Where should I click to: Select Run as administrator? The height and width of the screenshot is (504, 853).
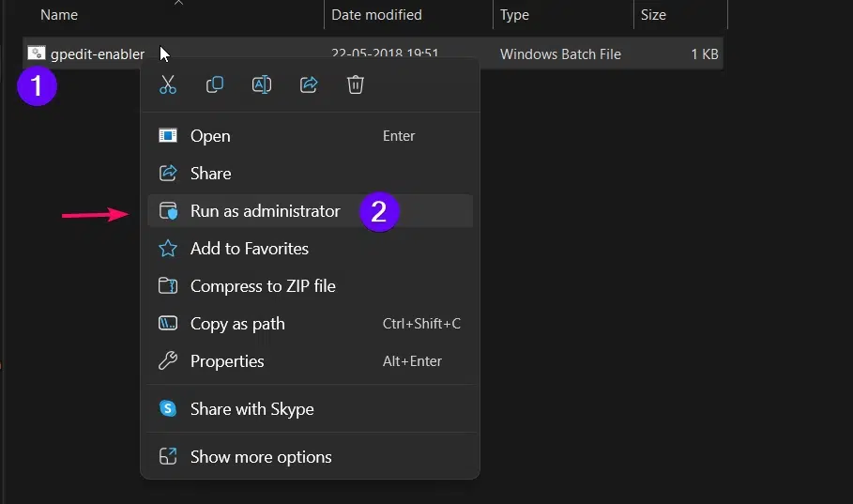click(310, 210)
